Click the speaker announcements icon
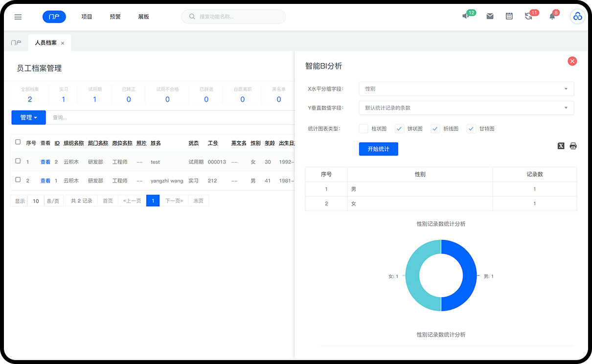This screenshot has width=592, height=364. click(x=466, y=16)
